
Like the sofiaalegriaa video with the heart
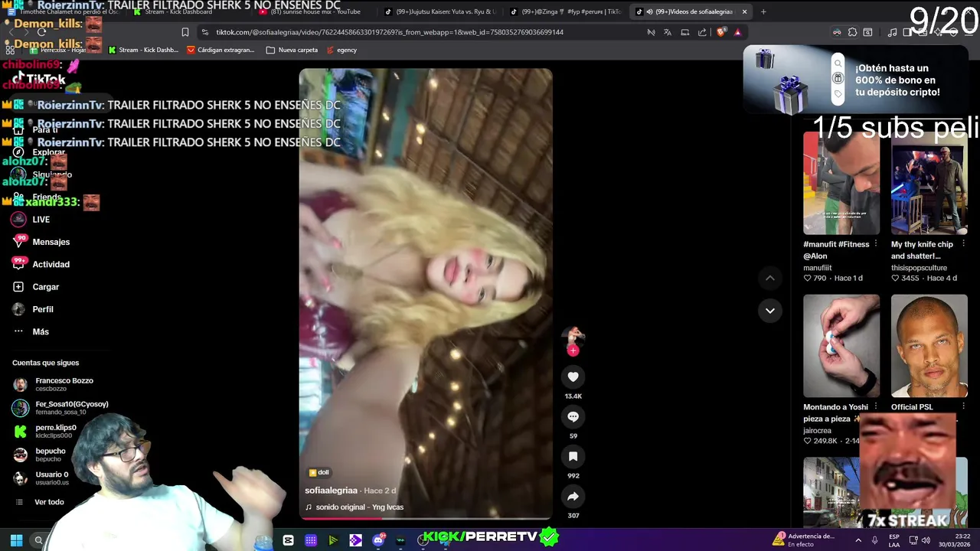573,377
